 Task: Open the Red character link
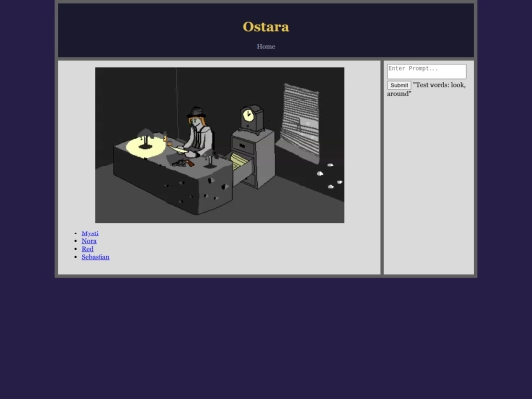pos(88,249)
